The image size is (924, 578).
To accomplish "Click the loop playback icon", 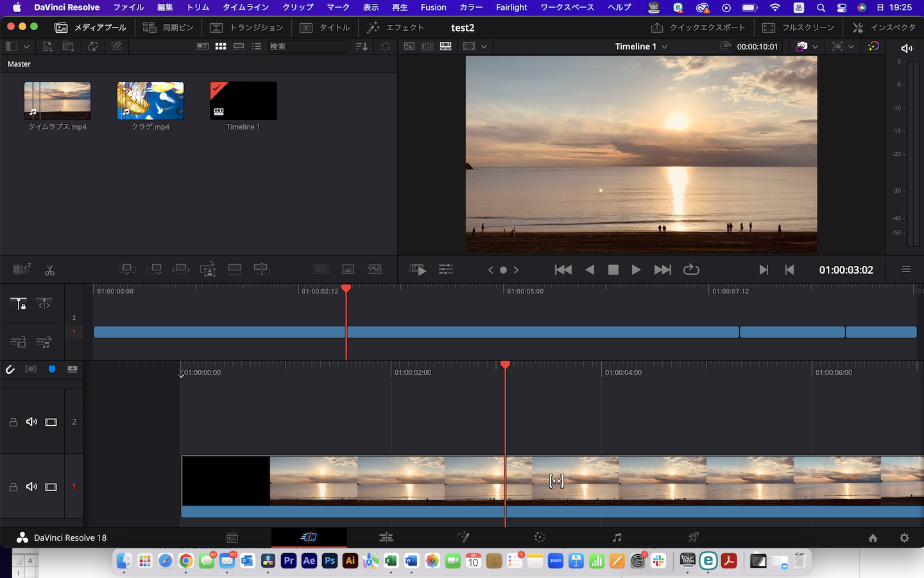I will [691, 270].
